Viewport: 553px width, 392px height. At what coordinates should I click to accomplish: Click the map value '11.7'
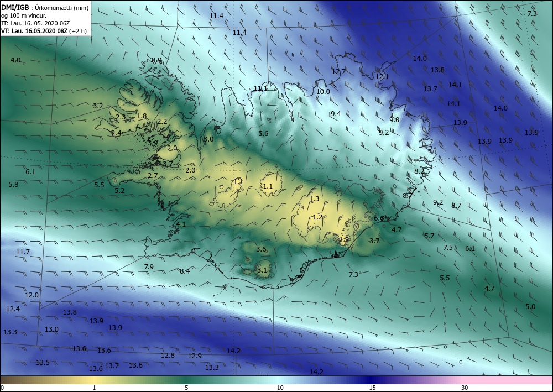point(23,252)
